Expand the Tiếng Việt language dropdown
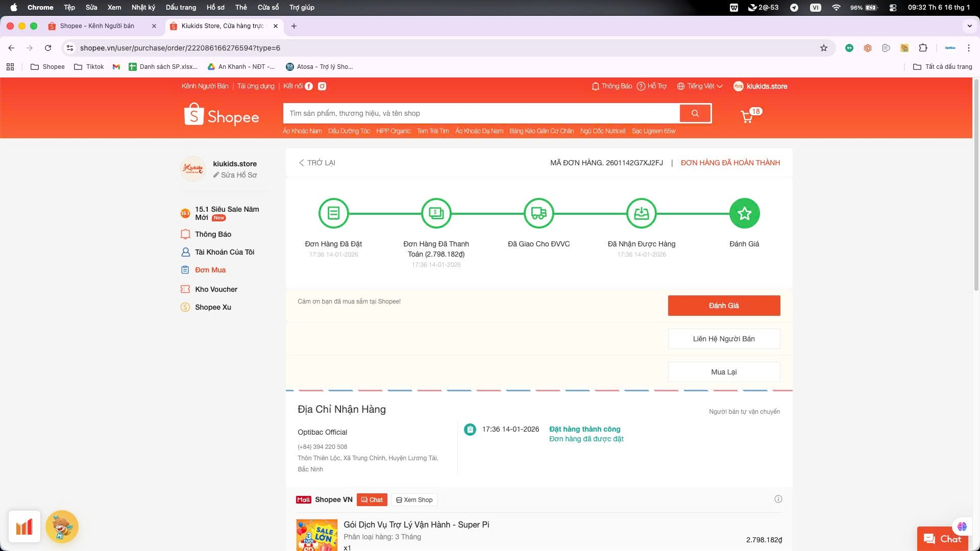 point(700,86)
